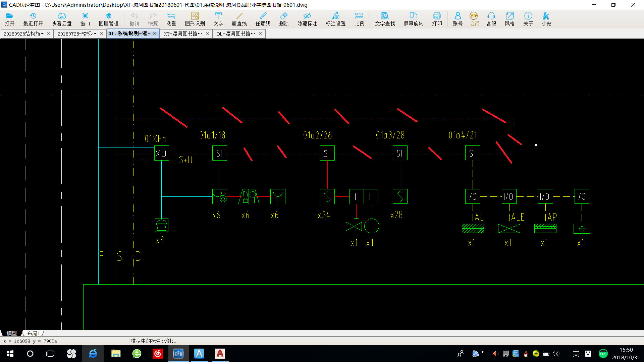Select the 删除 eraser tool
The height and width of the screenshot is (362, 644).
tap(284, 19)
